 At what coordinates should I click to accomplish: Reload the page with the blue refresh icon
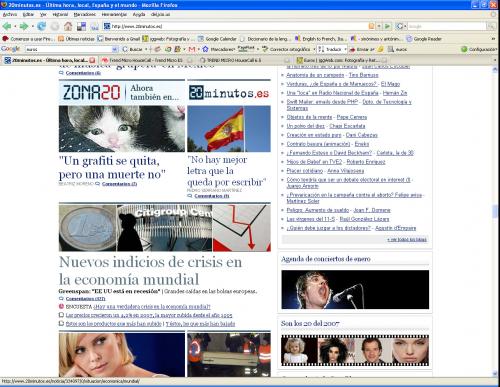point(41,26)
